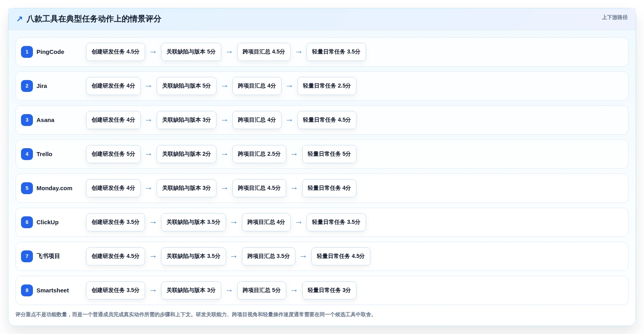The image size is (644, 334).
Task: Click 飞书项目's 跨项目汇总 3.5分 chip
Action: tap(268, 256)
